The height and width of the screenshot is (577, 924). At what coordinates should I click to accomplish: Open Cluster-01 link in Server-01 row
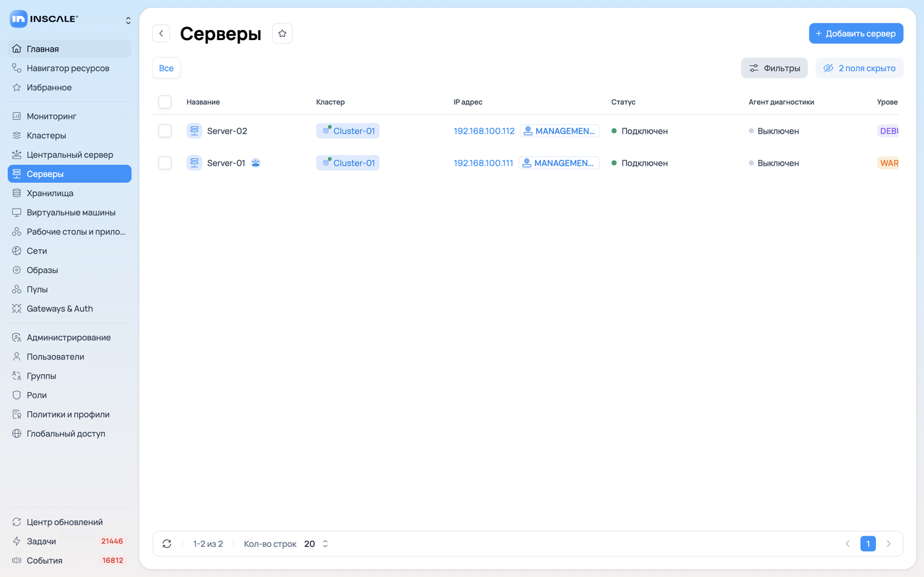pyautogui.click(x=348, y=163)
